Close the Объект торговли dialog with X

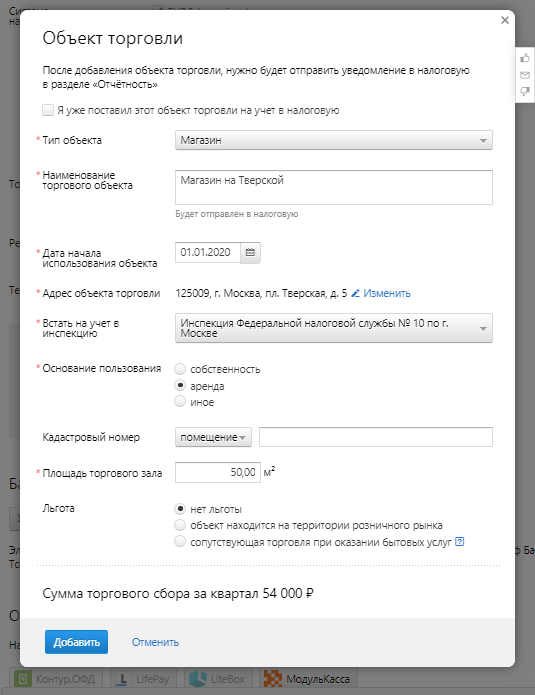(x=505, y=20)
